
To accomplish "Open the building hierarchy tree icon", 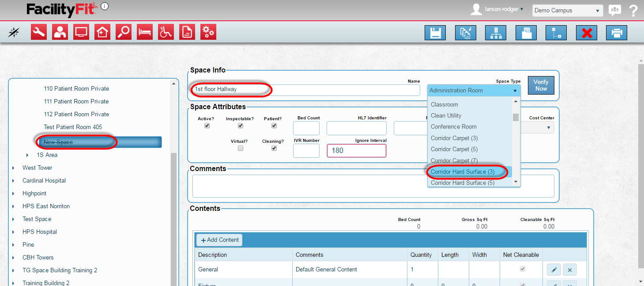I will click(495, 33).
